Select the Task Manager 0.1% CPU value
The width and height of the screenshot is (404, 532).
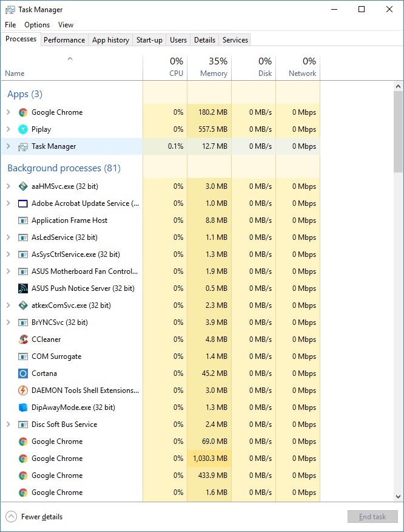click(175, 146)
